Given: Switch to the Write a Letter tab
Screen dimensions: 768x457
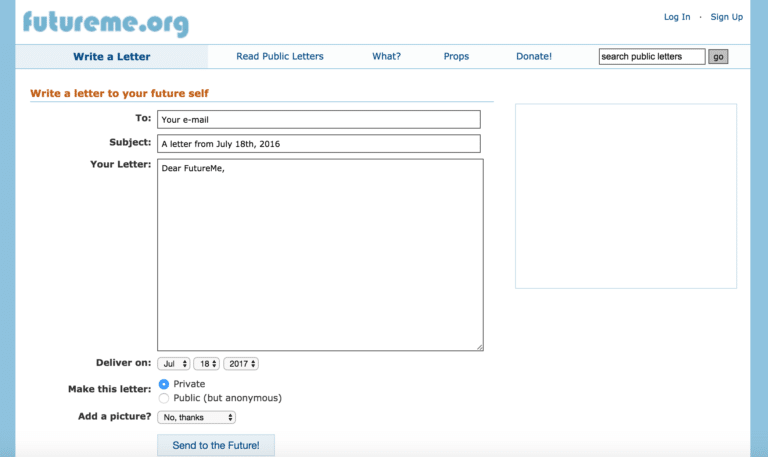Looking at the screenshot, I should point(112,57).
